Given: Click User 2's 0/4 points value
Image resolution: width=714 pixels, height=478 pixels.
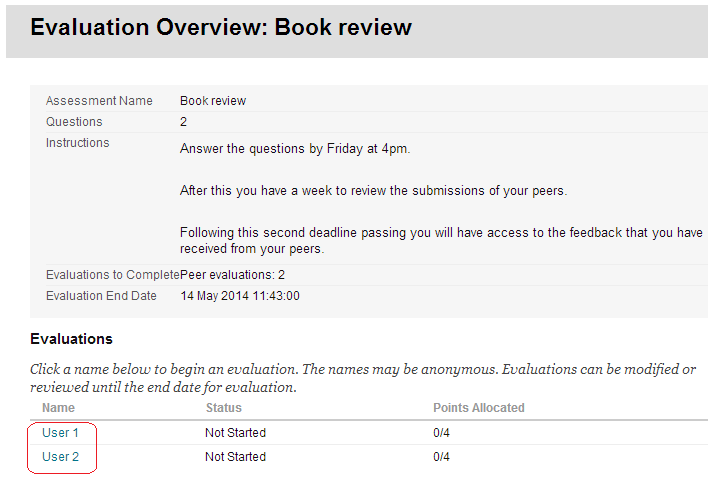Looking at the screenshot, I should (441, 457).
